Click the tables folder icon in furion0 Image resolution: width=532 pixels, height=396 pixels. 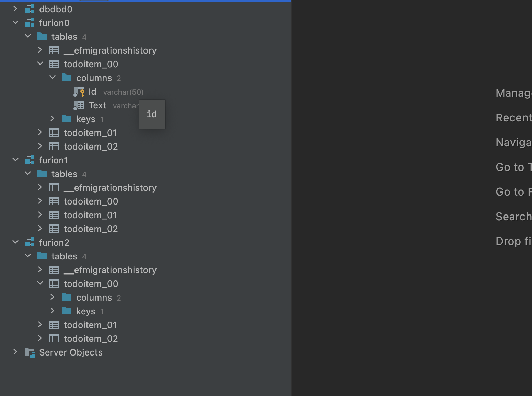pos(42,36)
